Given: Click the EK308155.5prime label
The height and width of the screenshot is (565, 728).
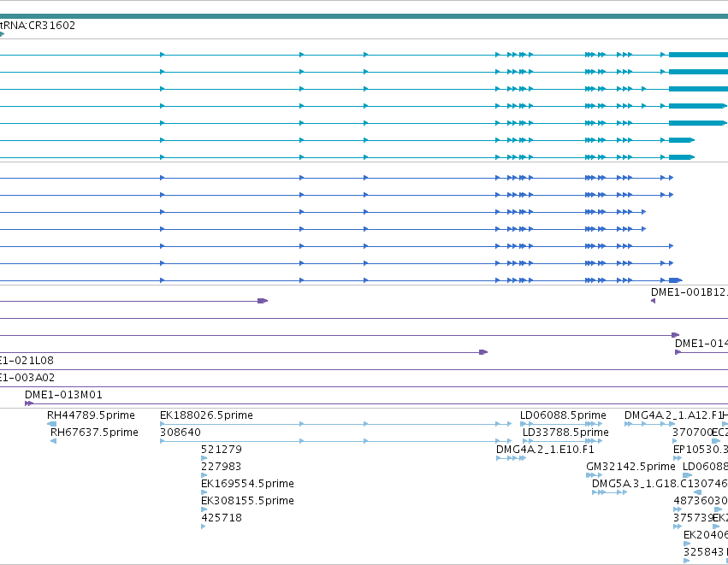Looking at the screenshot, I should pyautogui.click(x=247, y=501).
